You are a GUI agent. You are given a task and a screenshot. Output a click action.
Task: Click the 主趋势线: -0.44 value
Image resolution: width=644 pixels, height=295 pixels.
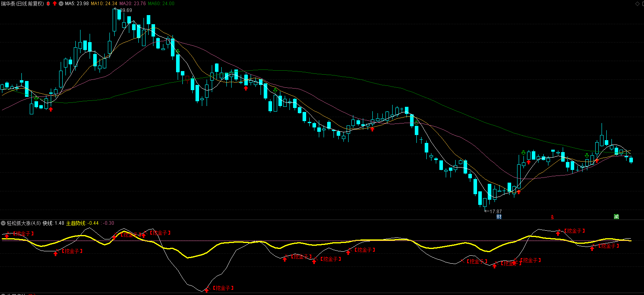point(82,223)
